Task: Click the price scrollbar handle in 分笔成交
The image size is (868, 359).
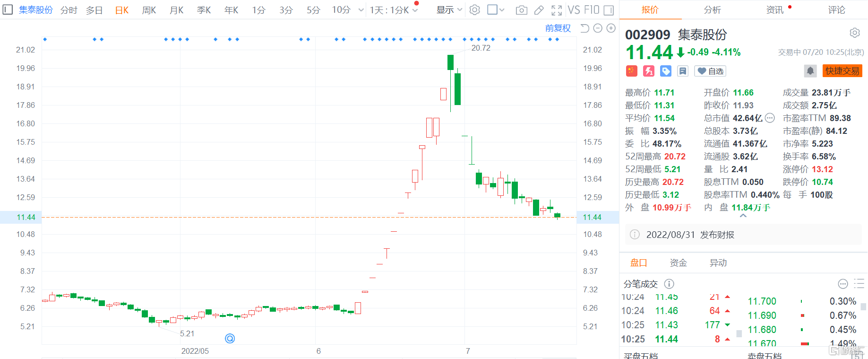Action: (739, 333)
